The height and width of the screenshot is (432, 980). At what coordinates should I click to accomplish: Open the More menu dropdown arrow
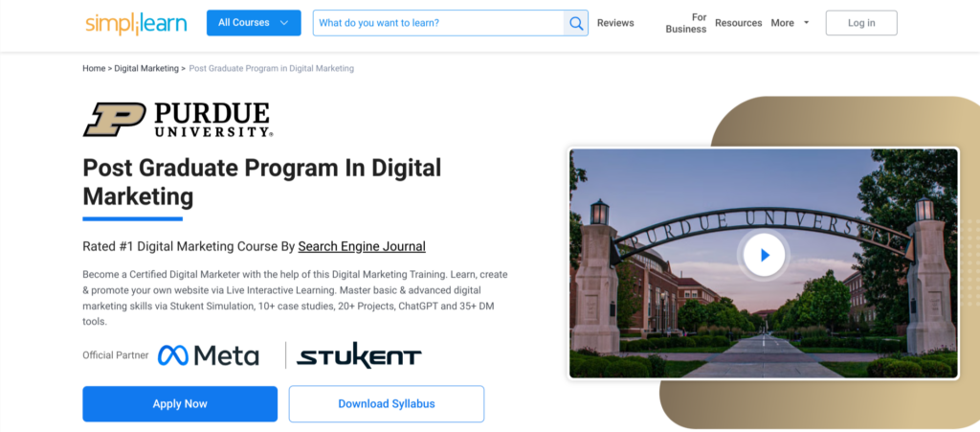click(806, 23)
